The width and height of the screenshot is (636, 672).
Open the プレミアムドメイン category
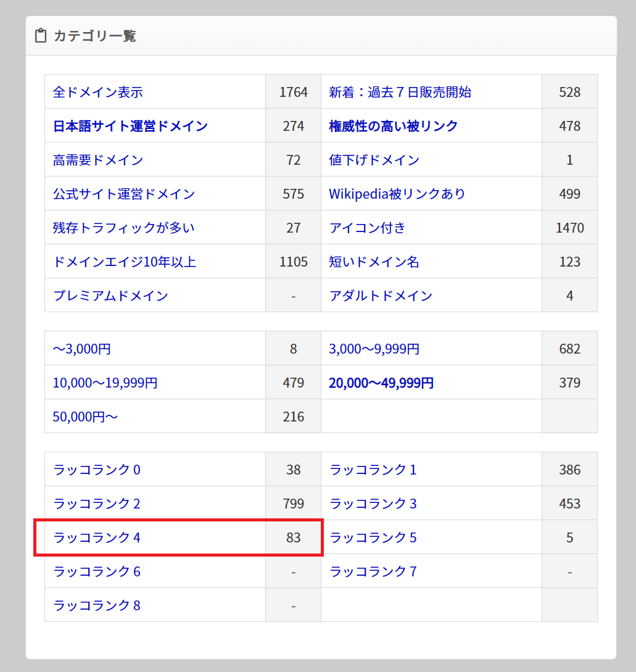[110, 296]
